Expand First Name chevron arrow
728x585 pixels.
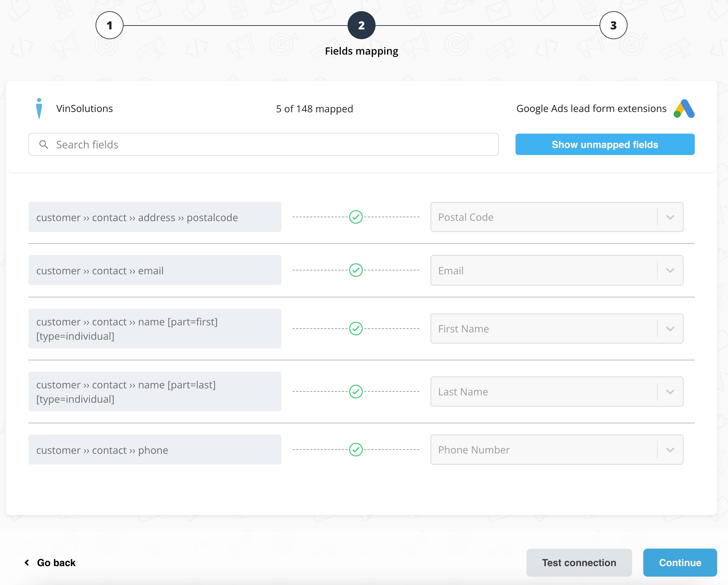670,329
